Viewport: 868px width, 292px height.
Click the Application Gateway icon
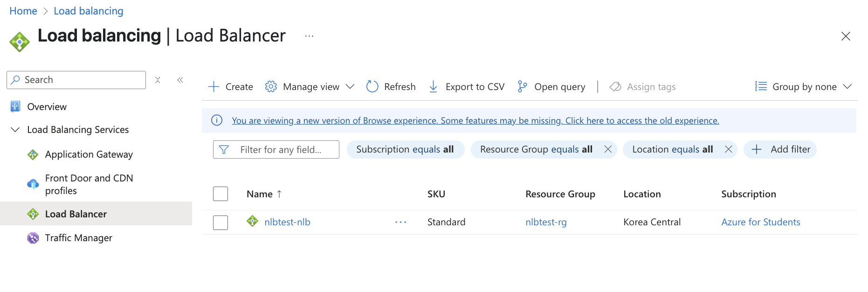[33, 154]
